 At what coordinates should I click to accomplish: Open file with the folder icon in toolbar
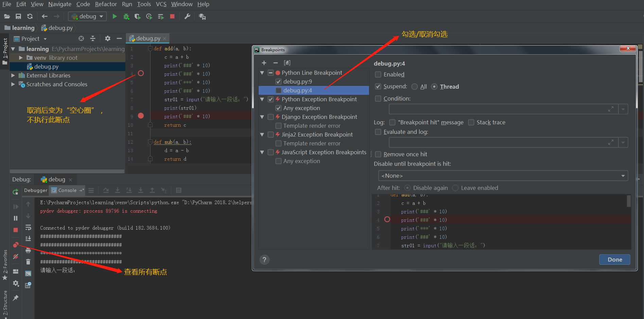coord(7,16)
